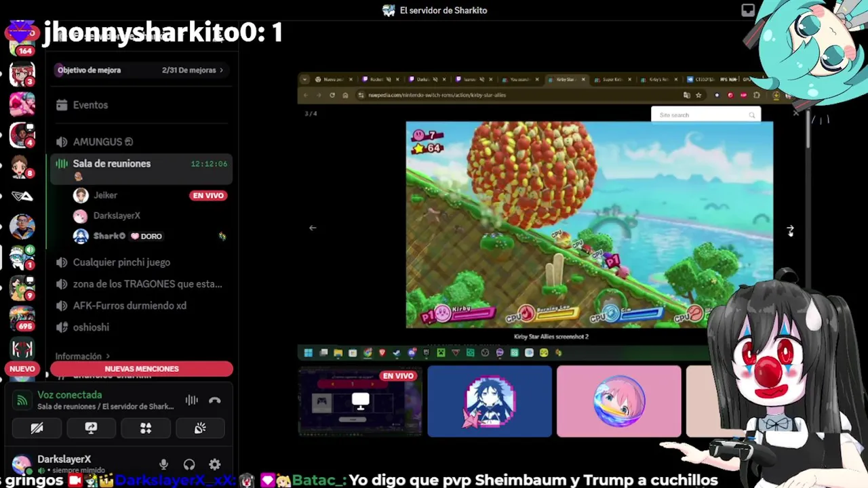Reload the page in the streamed browser

point(332,95)
